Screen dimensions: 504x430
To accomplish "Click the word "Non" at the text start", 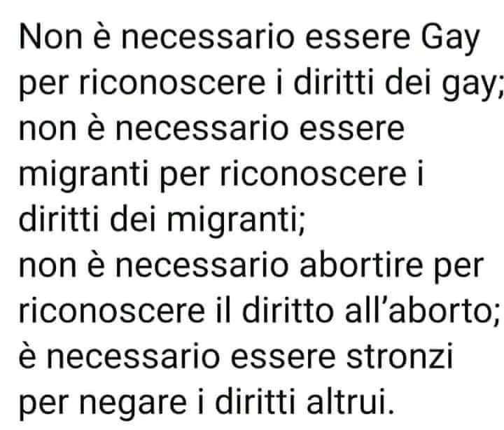I will coord(50,37).
